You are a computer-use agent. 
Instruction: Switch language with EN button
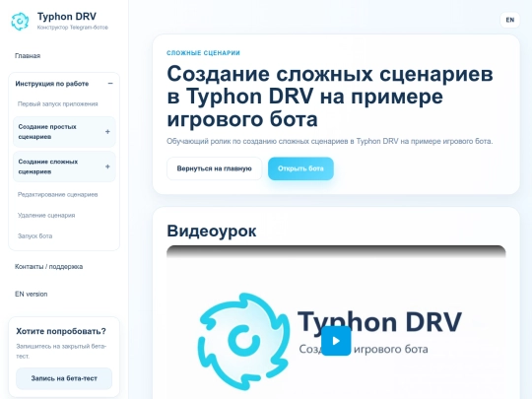(x=510, y=20)
